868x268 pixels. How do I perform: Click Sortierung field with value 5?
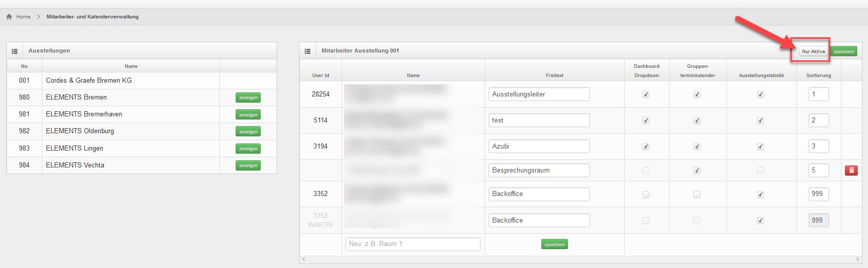(x=818, y=170)
